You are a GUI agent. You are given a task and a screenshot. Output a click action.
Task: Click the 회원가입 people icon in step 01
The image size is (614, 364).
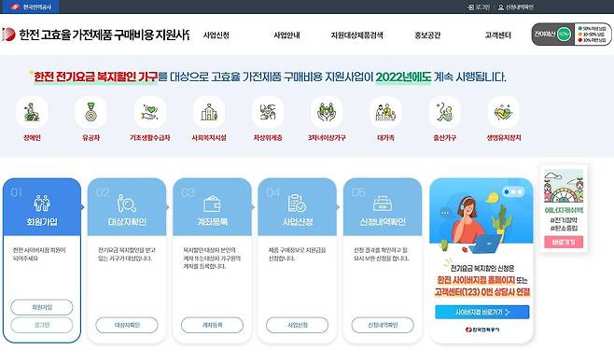(42, 203)
